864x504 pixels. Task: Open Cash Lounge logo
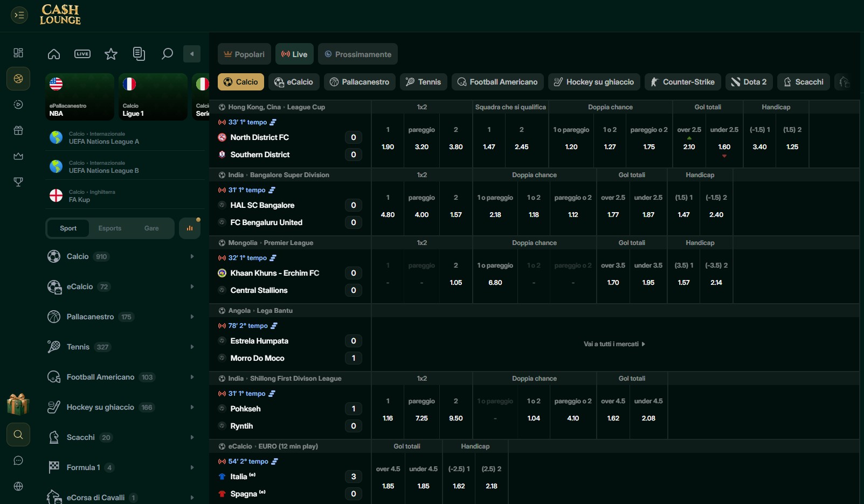point(60,15)
